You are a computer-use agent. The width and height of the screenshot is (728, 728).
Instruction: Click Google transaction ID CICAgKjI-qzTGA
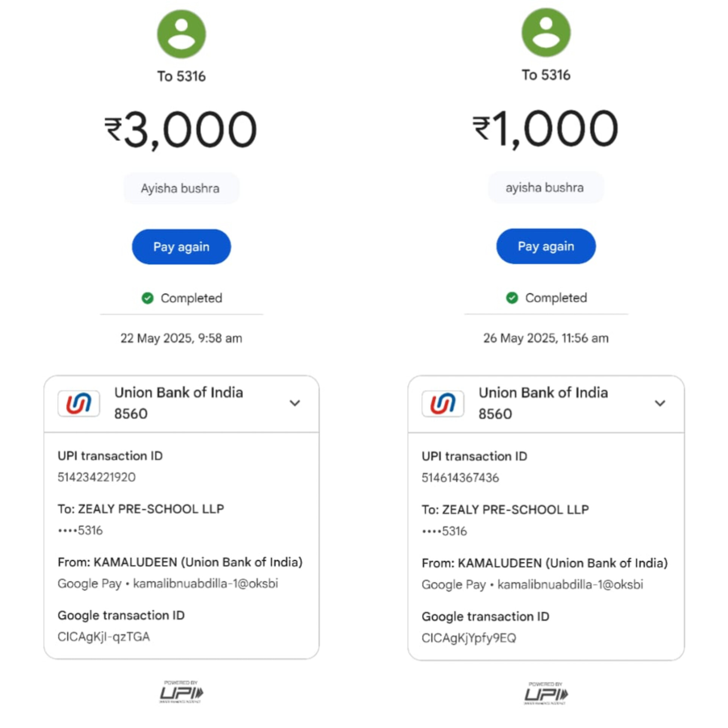104,637
